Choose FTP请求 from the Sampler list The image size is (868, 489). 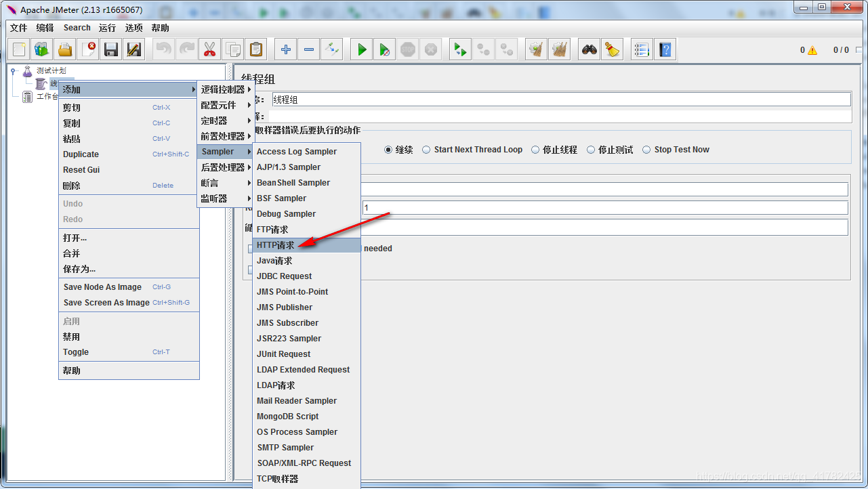click(307, 230)
